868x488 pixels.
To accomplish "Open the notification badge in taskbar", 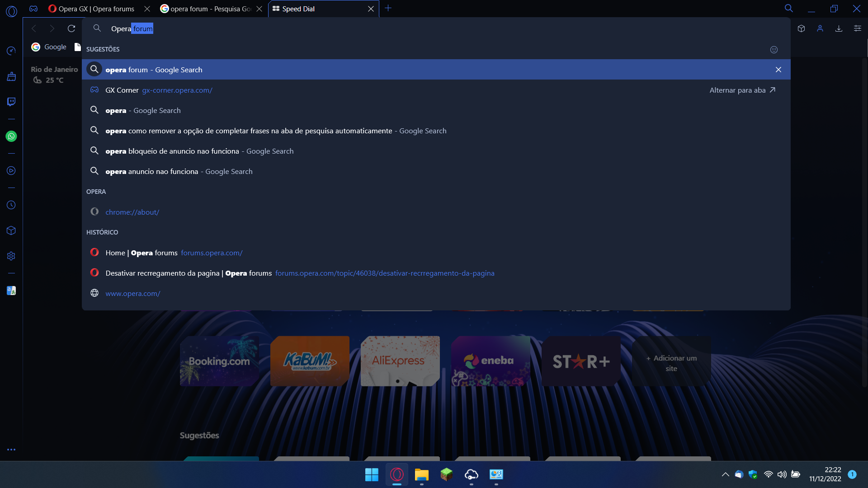I will tap(852, 474).
